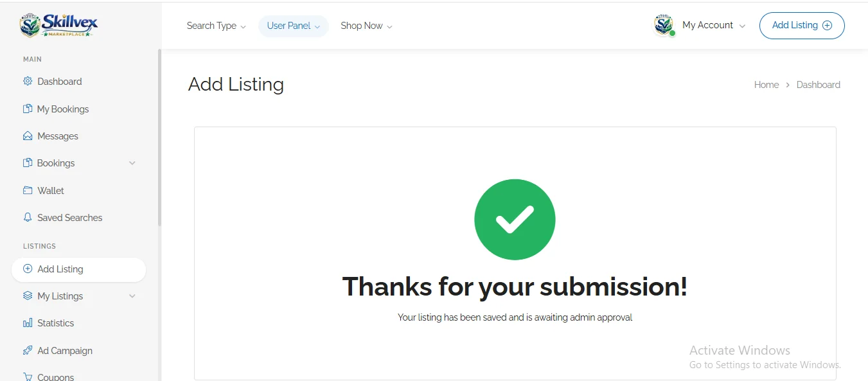The height and width of the screenshot is (381, 868).
Task: Click the Statistics bar chart icon
Action: (x=28, y=323)
